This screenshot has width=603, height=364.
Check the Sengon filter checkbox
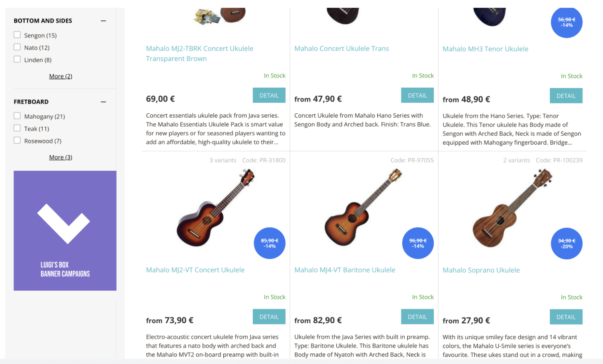[x=17, y=35]
